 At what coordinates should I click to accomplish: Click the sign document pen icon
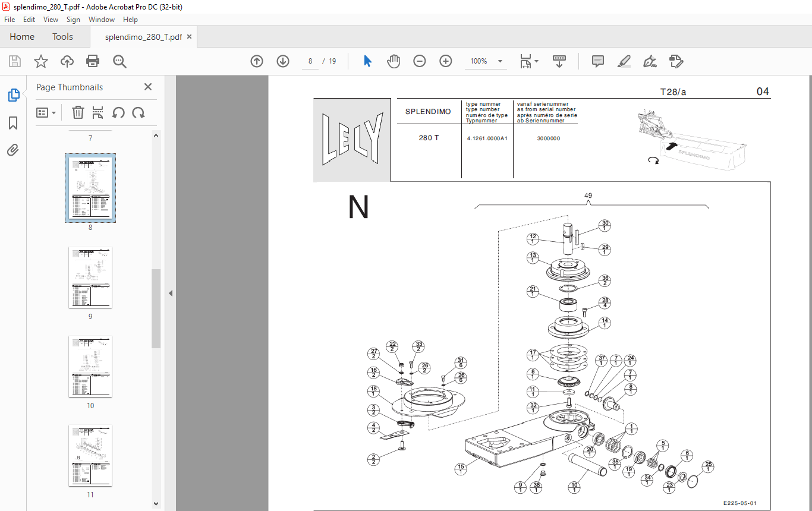(650, 61)
